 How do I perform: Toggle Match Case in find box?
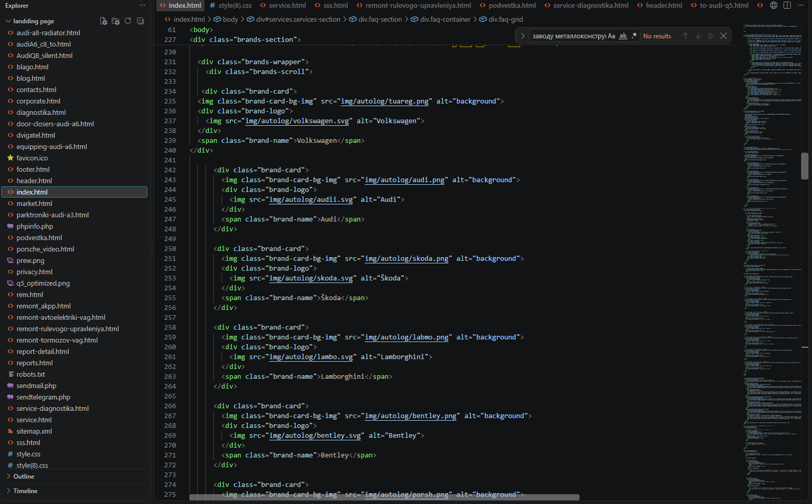(612, 36)
